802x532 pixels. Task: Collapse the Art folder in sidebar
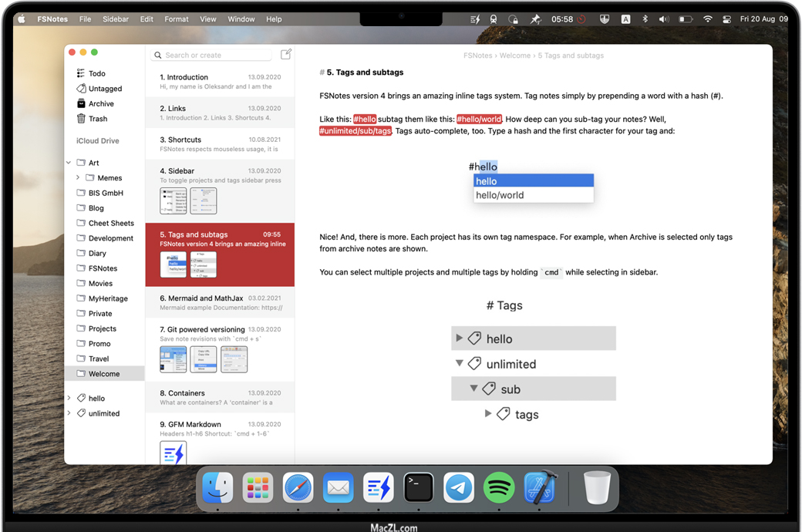69,163
